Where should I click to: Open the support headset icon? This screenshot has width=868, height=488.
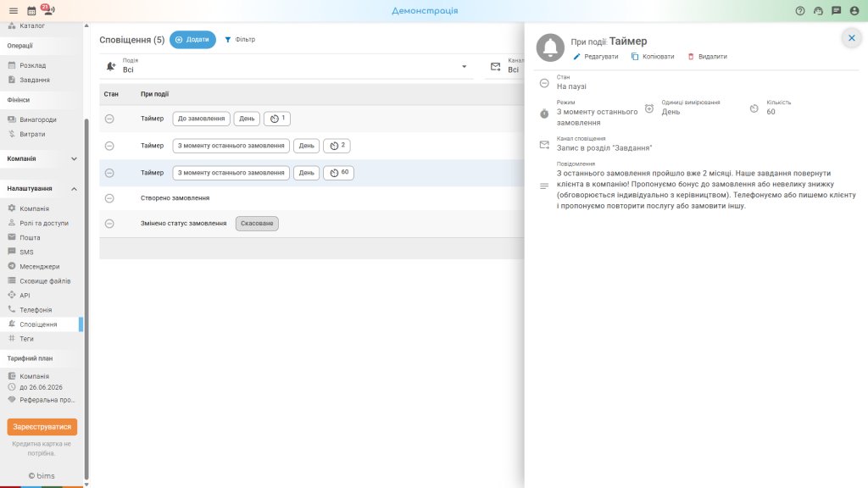[x=818, y=10]
